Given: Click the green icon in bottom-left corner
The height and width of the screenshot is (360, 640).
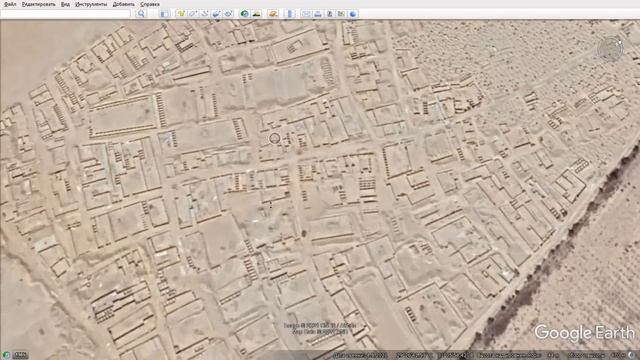Looking at the screenshot, I should [6, 355].
